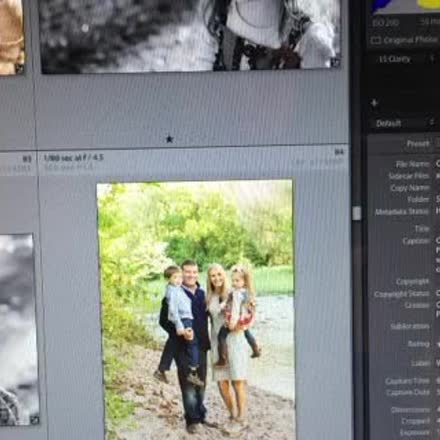Click the grid scrollbar handle
This screenshot has height=440, width=440.
point(357,213)
